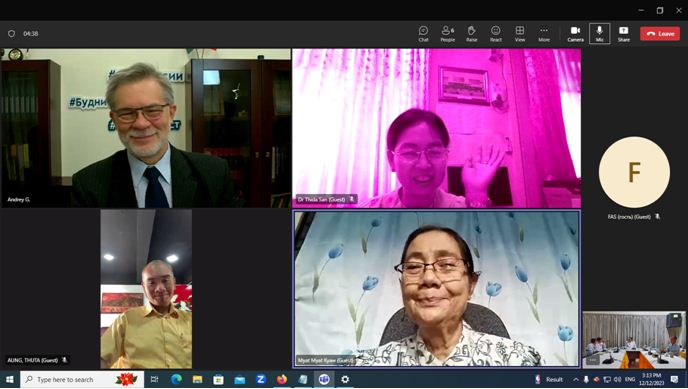Open the Chat panel
Viewport: 688px width, 389px height.
[x=423, y=34]
